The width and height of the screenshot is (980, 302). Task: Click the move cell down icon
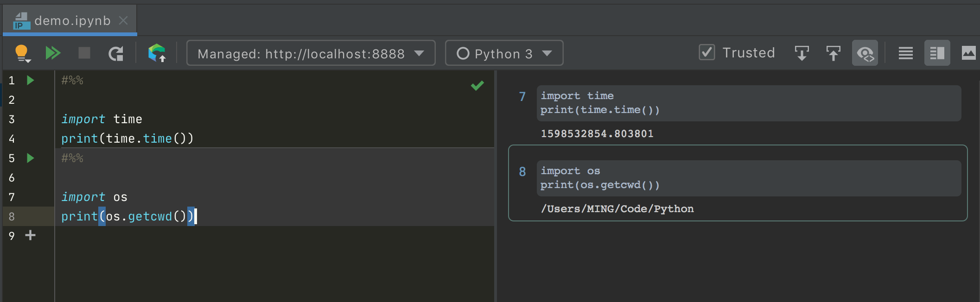point(802,53)
